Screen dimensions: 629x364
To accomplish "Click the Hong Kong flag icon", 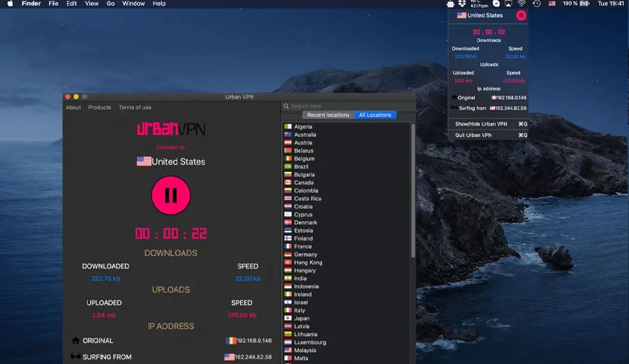I will [288, 262].
